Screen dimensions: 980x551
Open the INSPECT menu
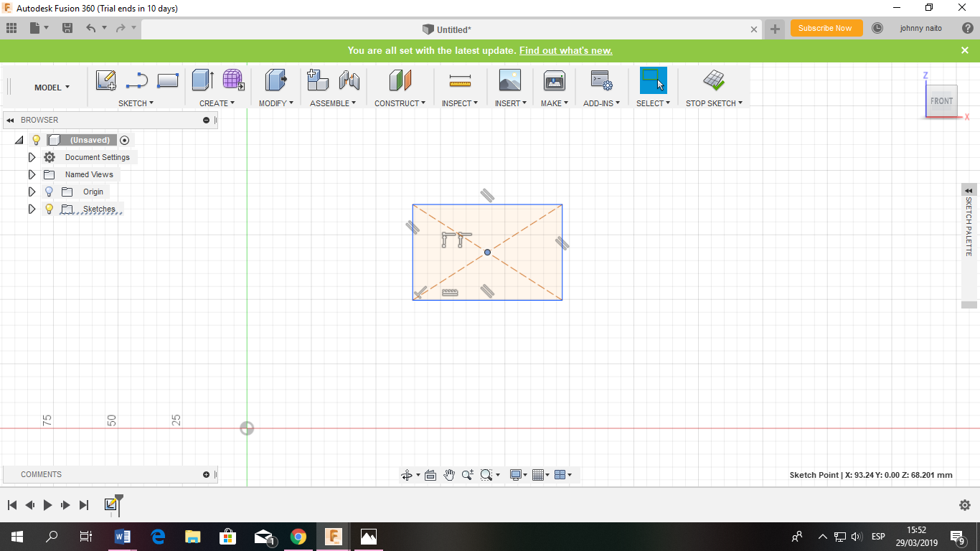pyautogui.click(x=460, y=103)
